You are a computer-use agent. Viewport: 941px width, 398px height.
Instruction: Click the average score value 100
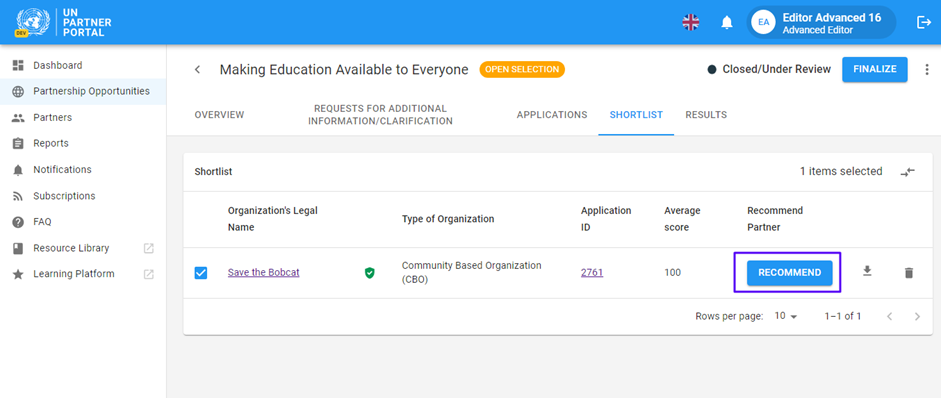(x=672, y=273)
